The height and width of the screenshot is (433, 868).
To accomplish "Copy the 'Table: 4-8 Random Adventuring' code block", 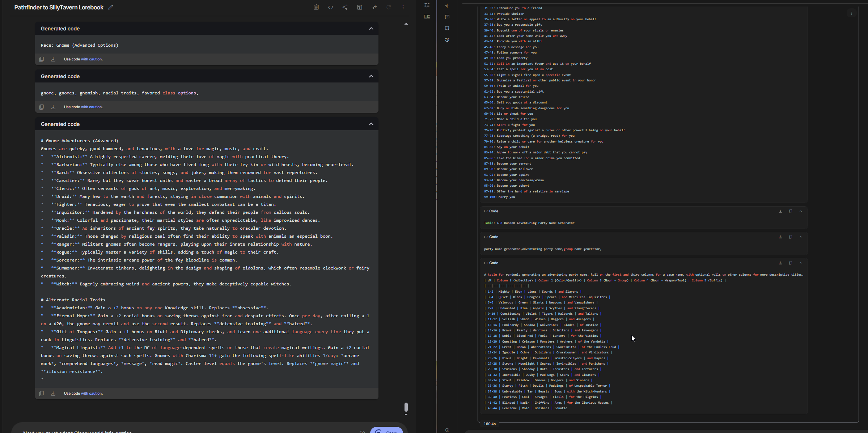I will pyautogui.click(x=791, y=211).
